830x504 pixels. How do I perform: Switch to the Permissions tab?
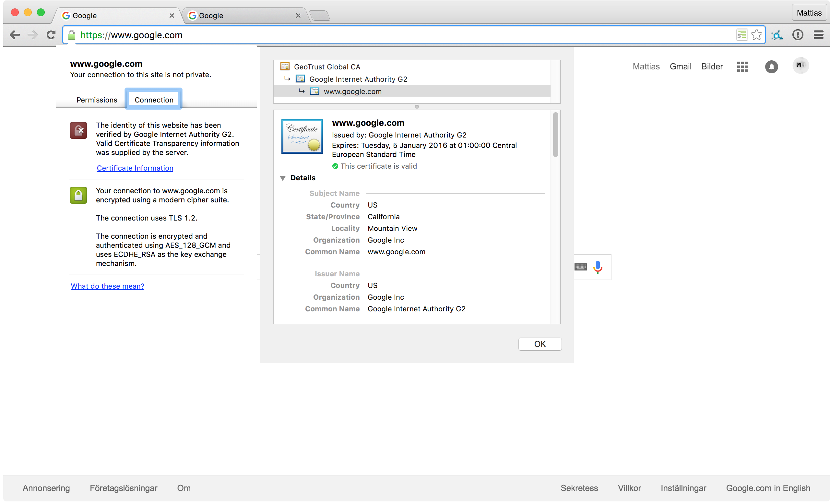click(97, 100)
